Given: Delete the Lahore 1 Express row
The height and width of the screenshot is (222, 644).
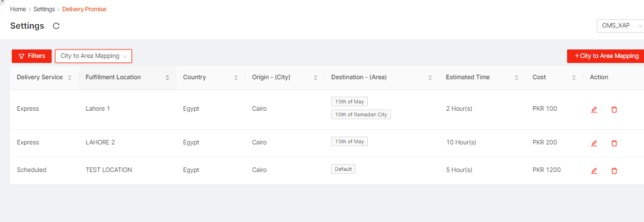Looking at the screenshot, I should point(614,110).
